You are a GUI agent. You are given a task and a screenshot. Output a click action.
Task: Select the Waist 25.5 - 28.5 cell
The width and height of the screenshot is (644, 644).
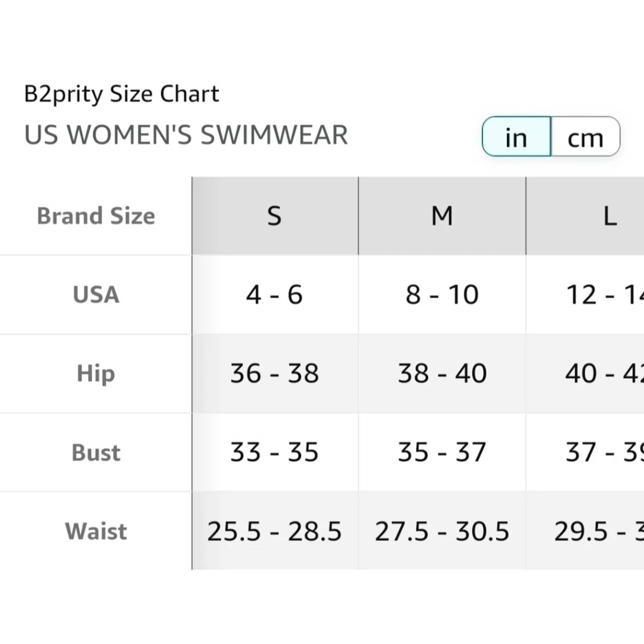pos(275,531)
